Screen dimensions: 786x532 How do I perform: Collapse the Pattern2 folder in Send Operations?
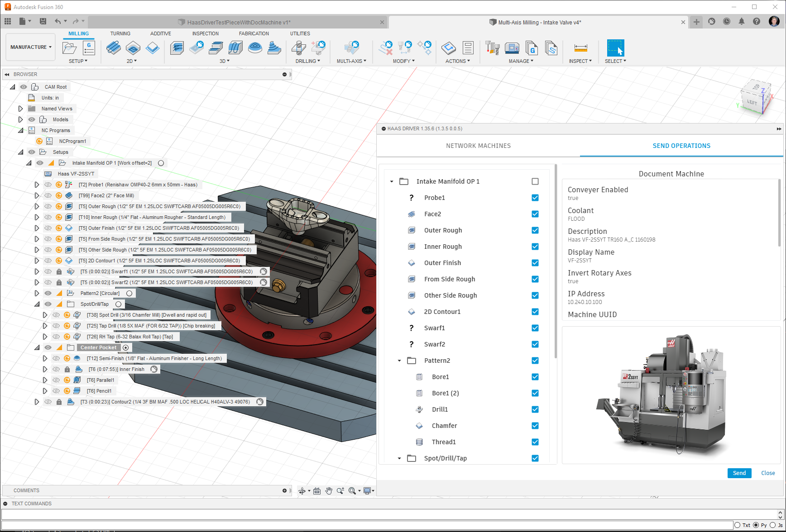[399, 361]
